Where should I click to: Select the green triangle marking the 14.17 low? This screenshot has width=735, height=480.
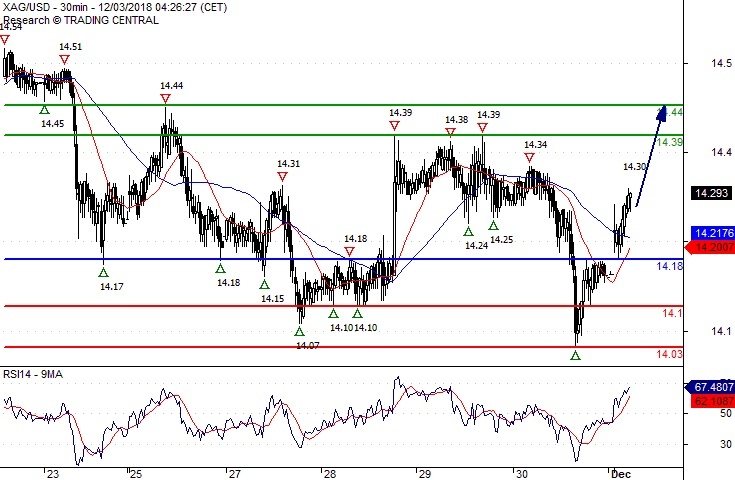103,273
